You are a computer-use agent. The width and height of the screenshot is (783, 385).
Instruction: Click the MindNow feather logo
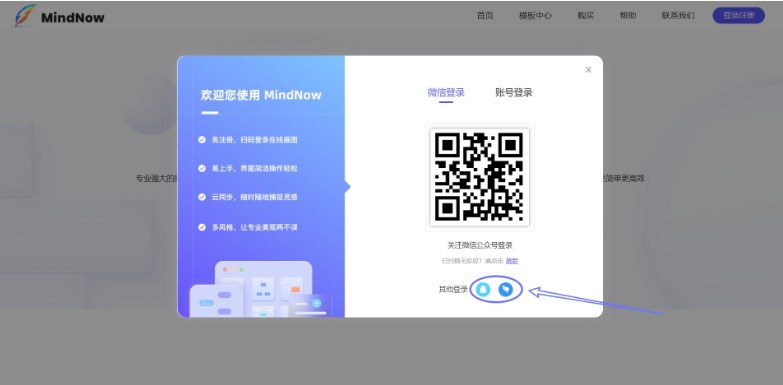pyautogui.click(x=25, y=15)
